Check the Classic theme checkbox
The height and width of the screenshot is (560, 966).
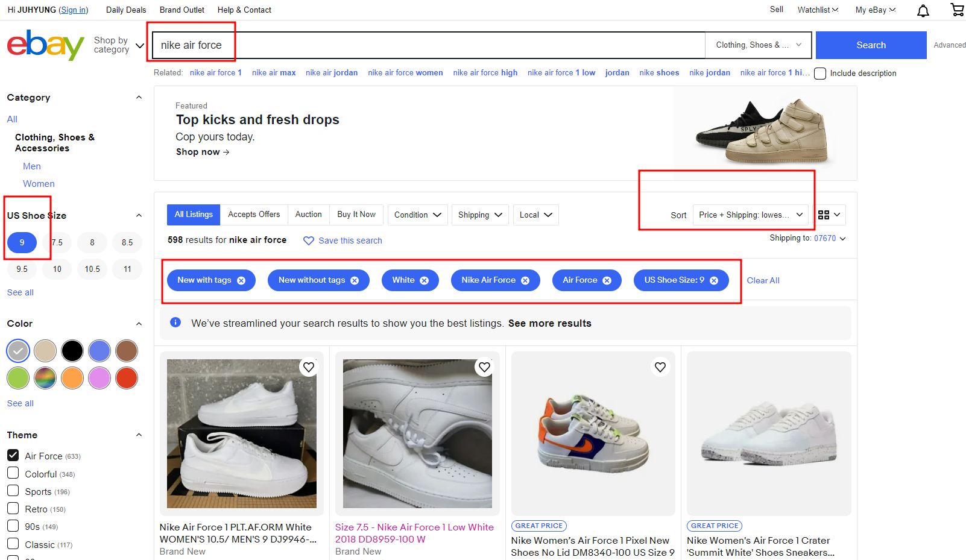tap(13, 544)
